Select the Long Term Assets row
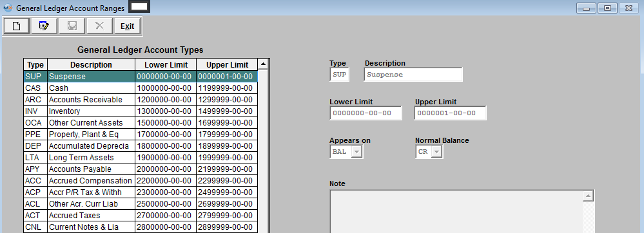This screenshot has height=233, width=644. coord(141,158)
